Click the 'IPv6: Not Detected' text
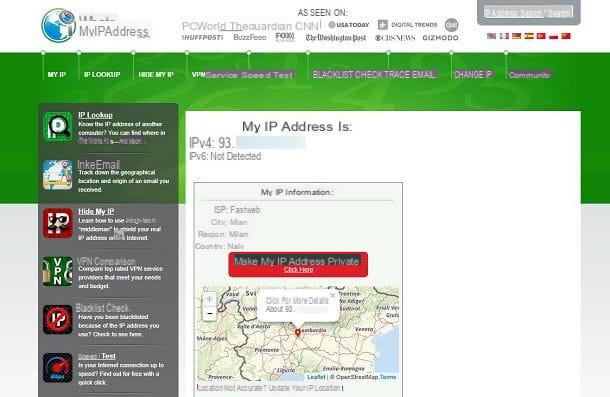Image resolution: width=610 pixels, height=397 pixels. (225, 156)
